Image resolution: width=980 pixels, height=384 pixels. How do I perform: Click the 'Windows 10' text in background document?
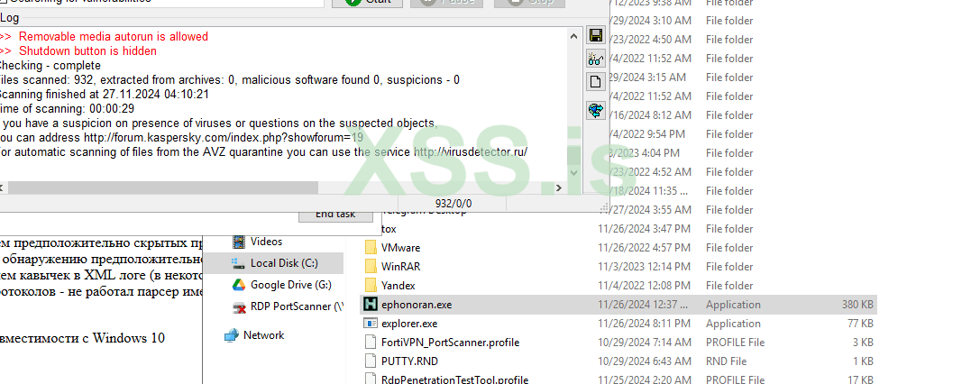point(129,338)
